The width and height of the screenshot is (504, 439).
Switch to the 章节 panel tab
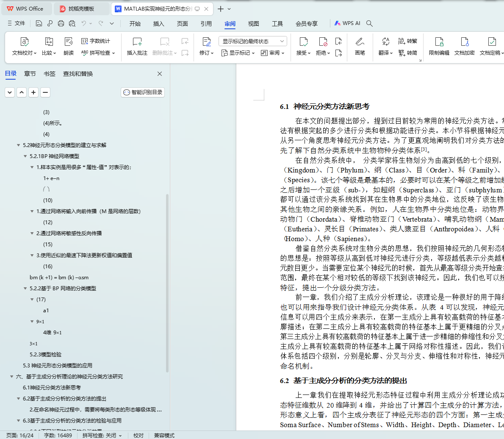tap(30, 74)
